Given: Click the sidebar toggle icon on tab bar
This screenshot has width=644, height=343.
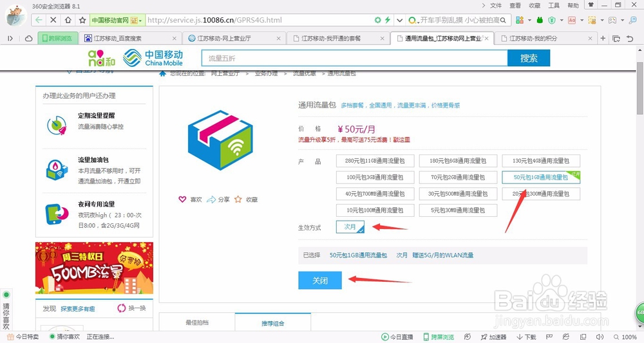Looking at the screenshot, I should [10, 38].
